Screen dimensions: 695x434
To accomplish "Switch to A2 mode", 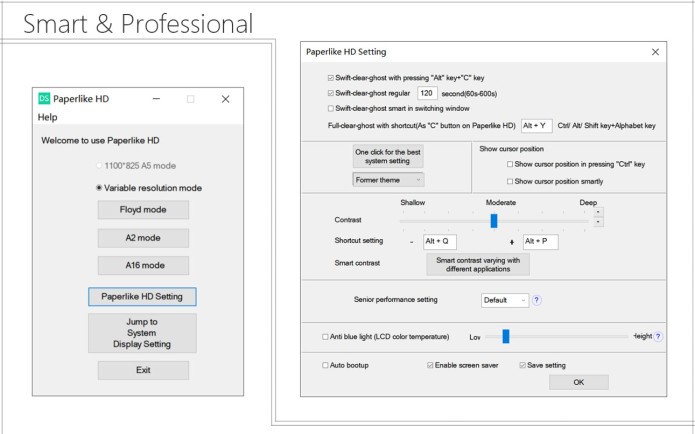I will tap(143, 238).
